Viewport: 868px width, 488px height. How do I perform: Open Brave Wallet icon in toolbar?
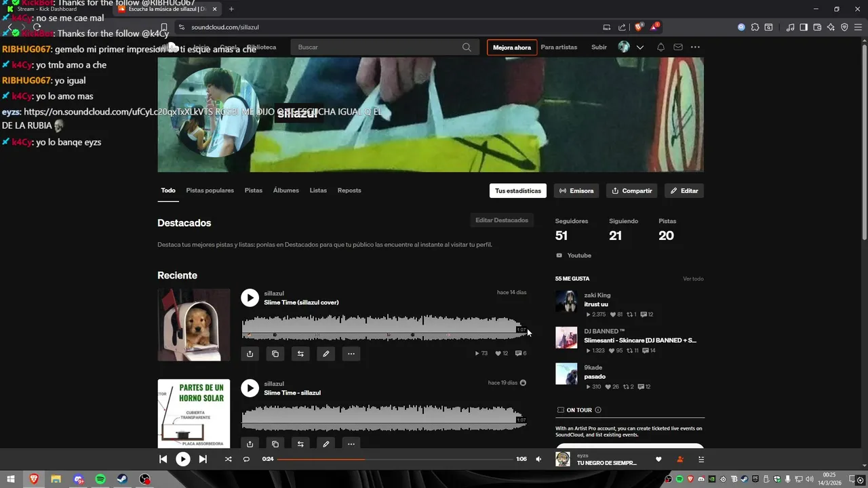pyautogui.click(x=817, y=27)
